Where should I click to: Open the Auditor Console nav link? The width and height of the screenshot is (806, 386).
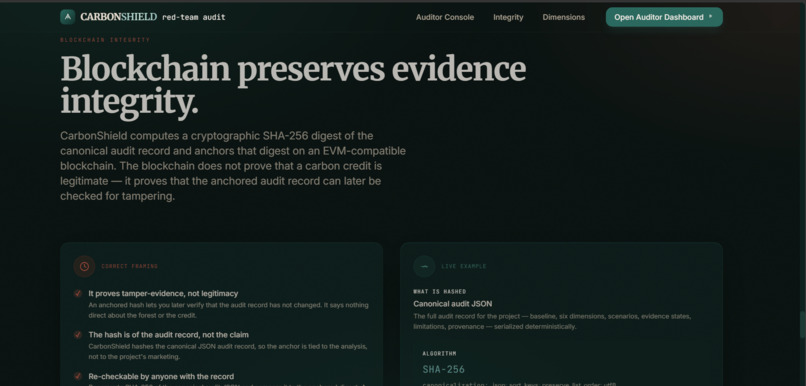[445, 17]
